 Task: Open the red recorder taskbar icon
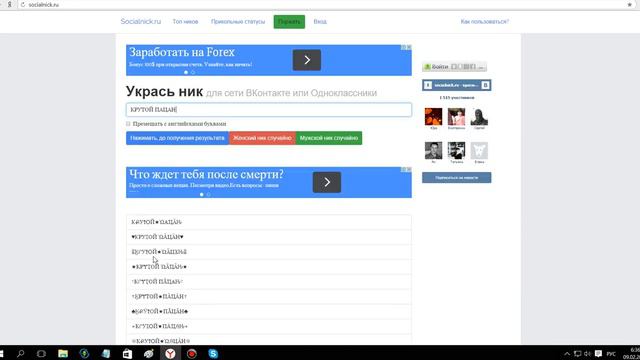191,353
